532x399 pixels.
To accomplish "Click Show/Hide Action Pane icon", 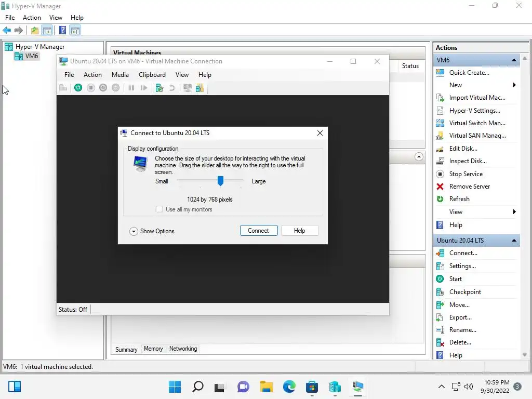I will (75, 31).
